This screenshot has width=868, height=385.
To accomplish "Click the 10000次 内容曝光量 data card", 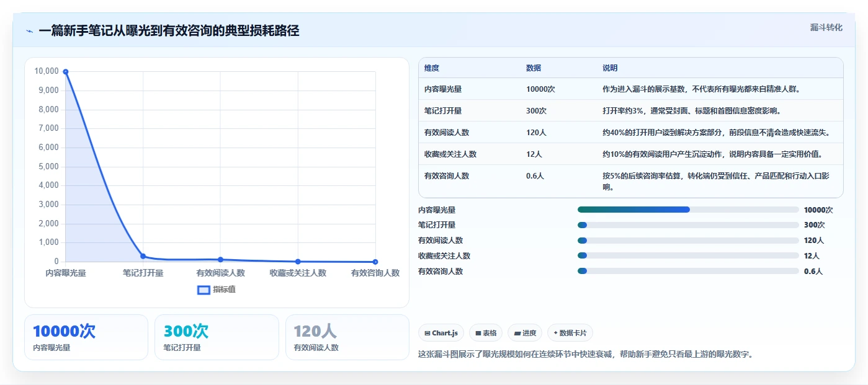I will (x=86, y=337).
